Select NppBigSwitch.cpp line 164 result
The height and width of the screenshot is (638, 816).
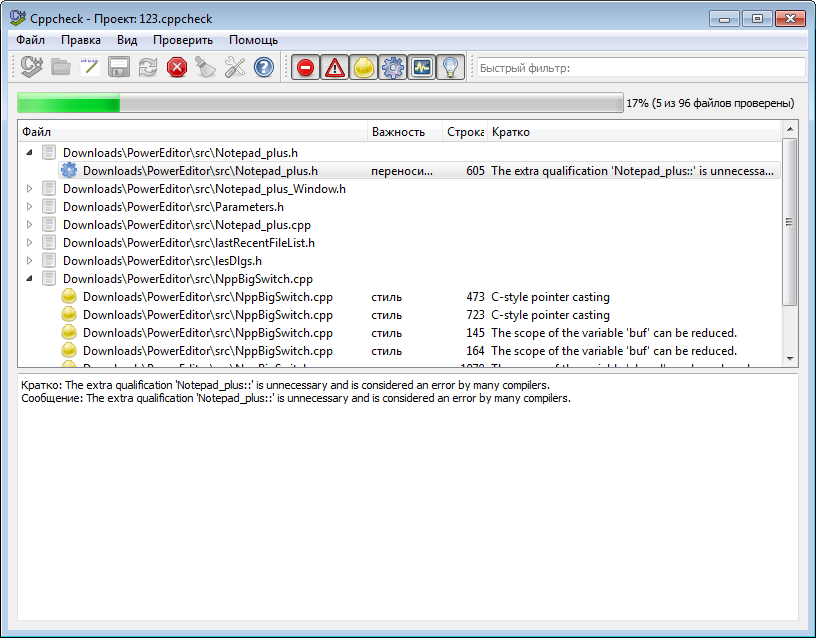(419, 351)
